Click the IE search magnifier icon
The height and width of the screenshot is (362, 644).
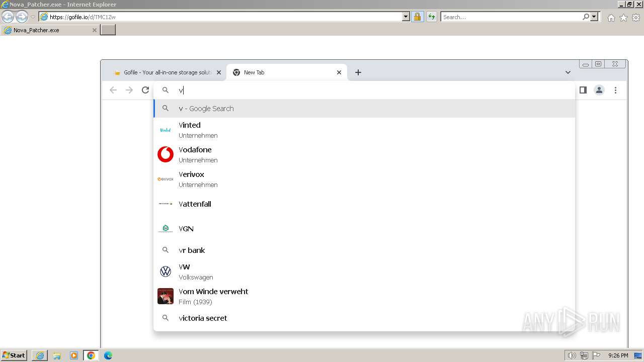[x=586, y=17]
